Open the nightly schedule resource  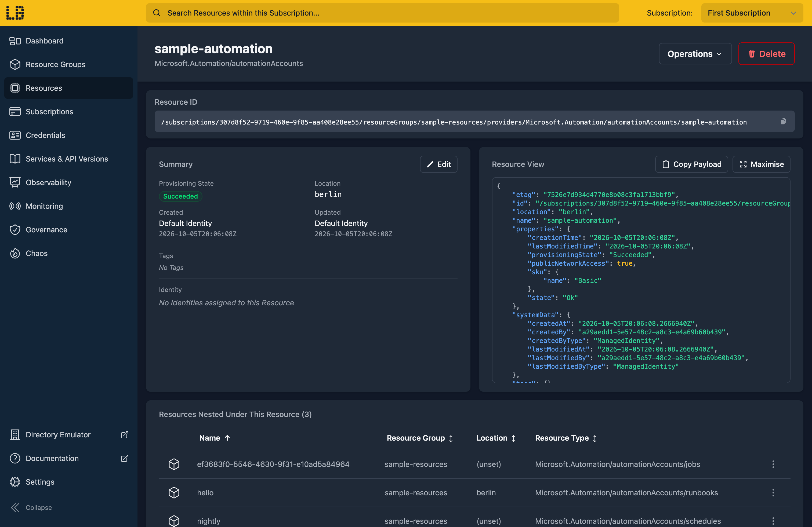click(209, 521)
